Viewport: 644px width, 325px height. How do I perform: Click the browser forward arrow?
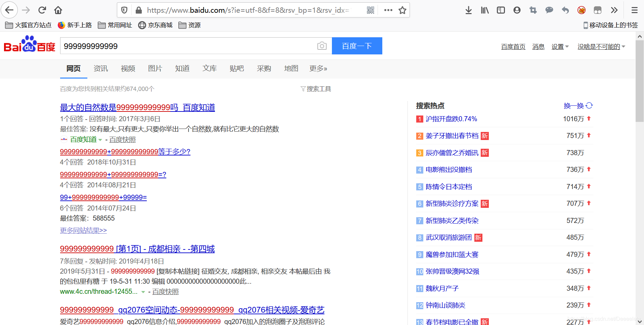click(x=26, y=10)
